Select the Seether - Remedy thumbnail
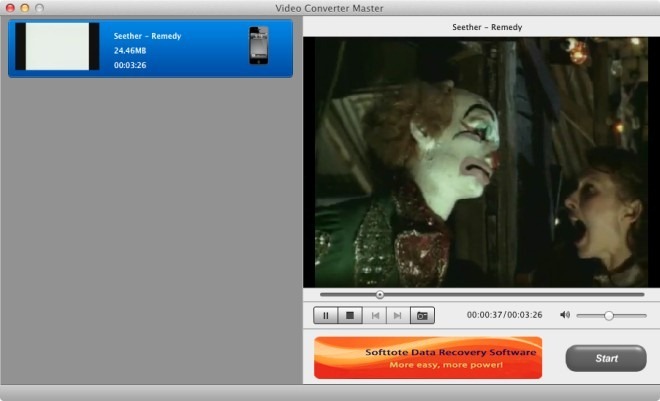 [57, 46]
